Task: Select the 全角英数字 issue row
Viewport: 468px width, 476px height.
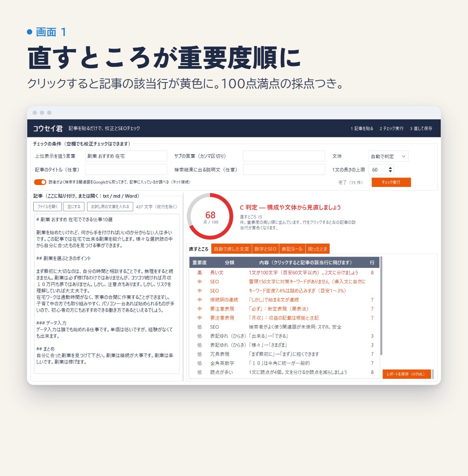Action: pos(284,363)
